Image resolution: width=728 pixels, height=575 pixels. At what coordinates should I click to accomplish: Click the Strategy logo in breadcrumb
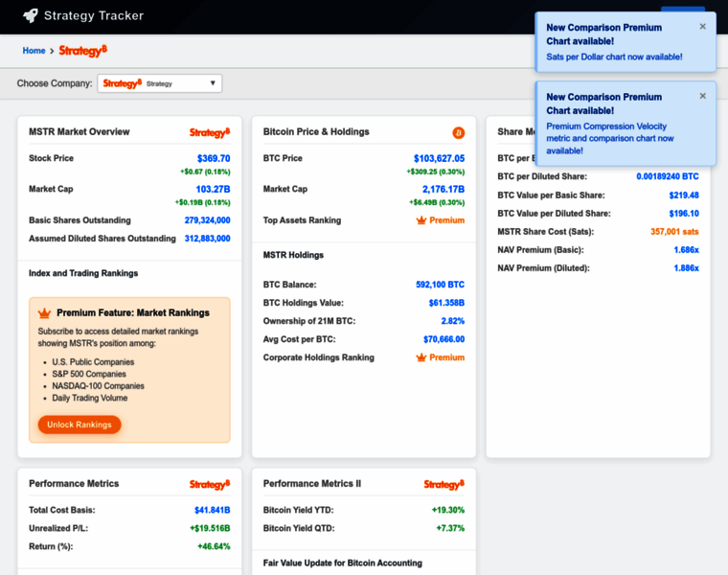(x=82, y=51)
